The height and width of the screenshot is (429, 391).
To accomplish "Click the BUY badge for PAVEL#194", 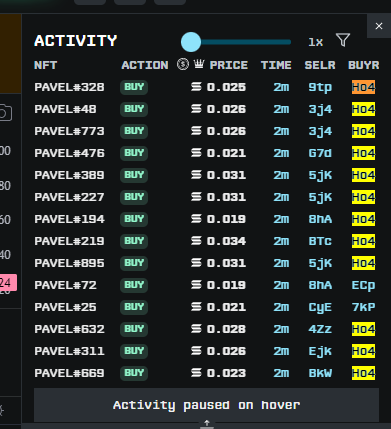I will tap(134, 219).
